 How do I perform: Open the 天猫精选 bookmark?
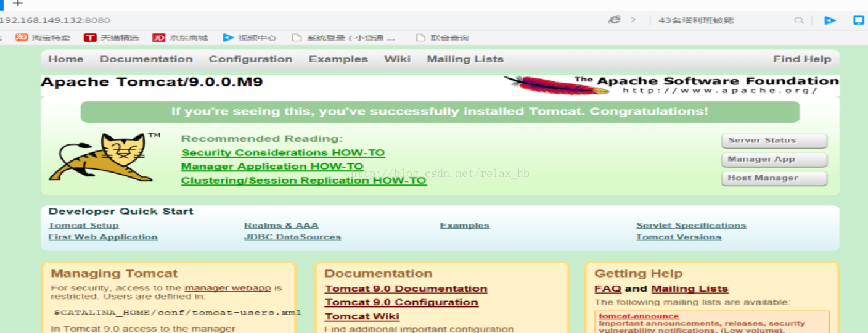click(112, 38)
